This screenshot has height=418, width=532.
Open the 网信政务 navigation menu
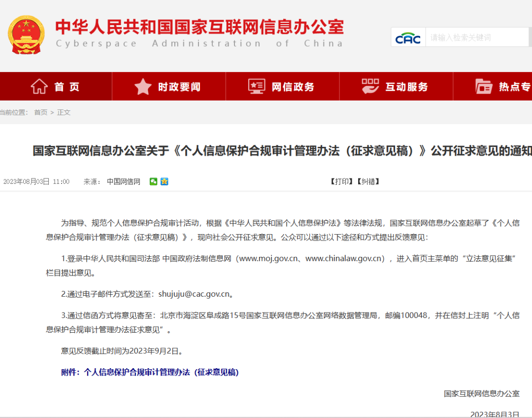(293, 87)
